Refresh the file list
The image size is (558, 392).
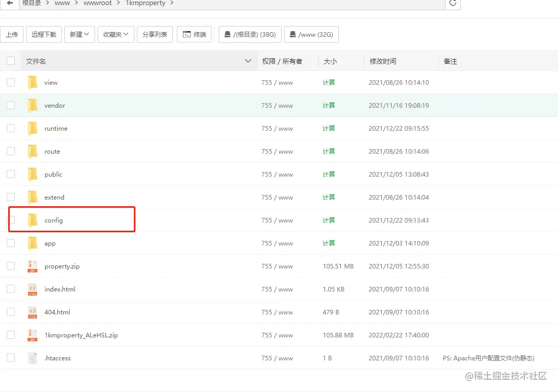453,3
